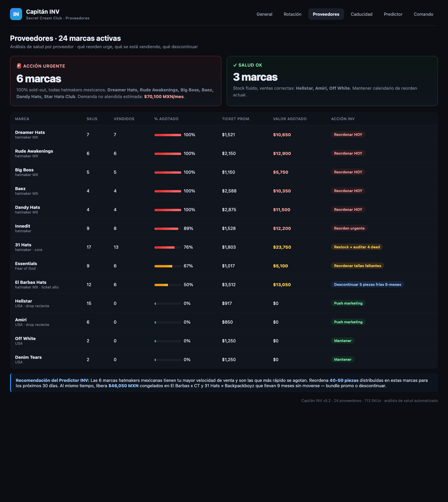This screenshot has height=502, width=448.
Task: Open the General tab
Action: [x=264, y=14]
